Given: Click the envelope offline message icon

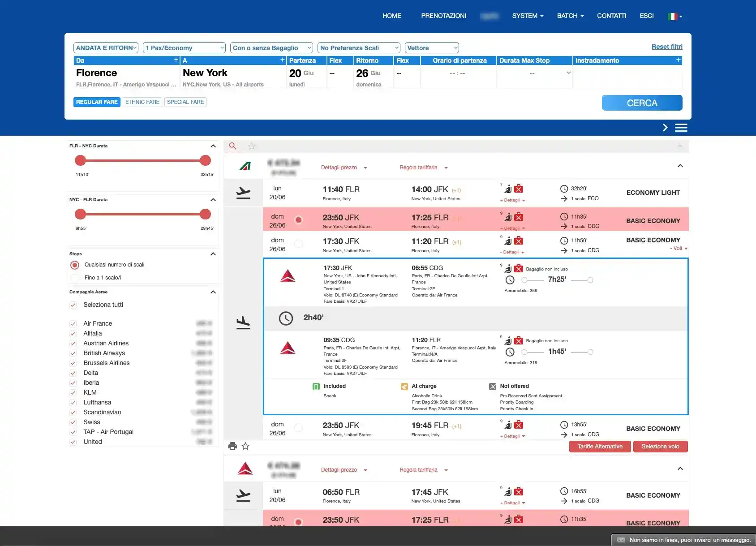Looking at the screenshot, I should pos(621,540).
